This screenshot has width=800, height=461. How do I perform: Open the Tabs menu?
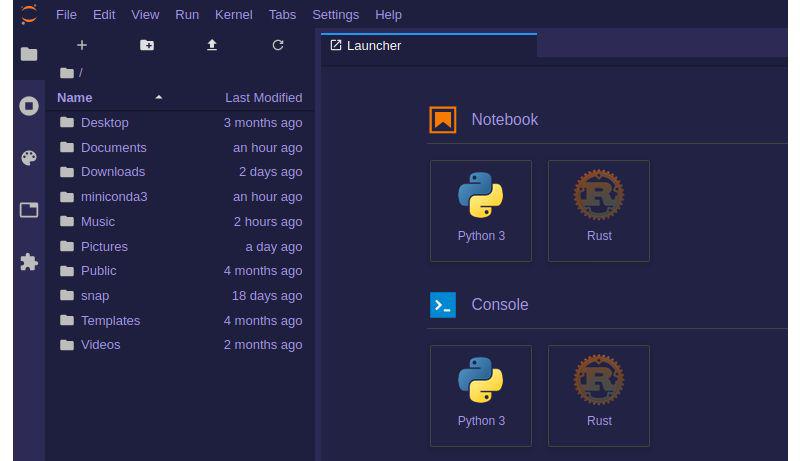point(282,15)
